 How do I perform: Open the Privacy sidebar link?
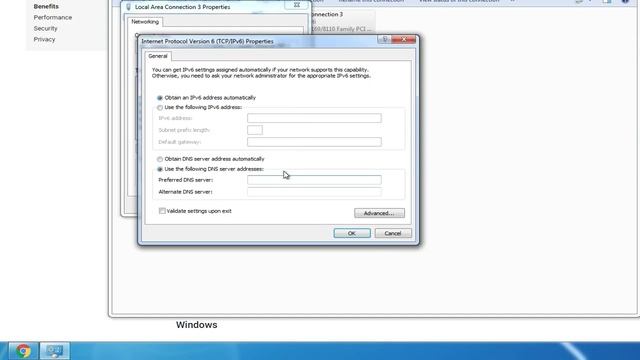tap(44, 40)
